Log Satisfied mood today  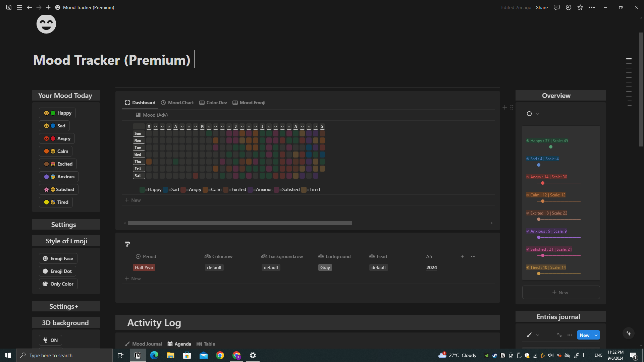pyautogui.click(x=59, y=189)
